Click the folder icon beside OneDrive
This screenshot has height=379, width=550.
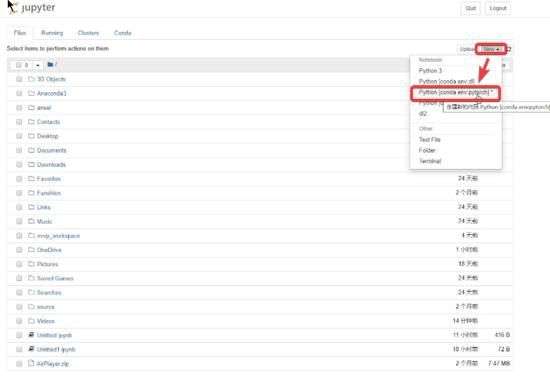tap(31, 250)
